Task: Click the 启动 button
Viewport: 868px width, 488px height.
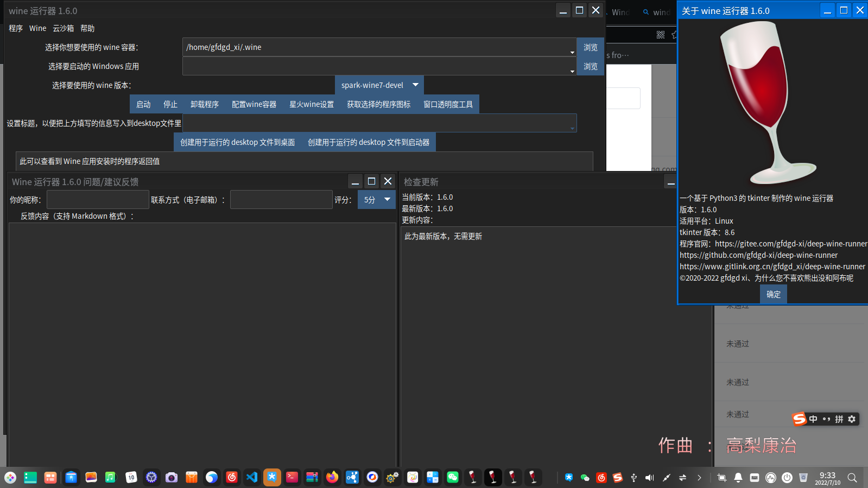Action: 143,104
